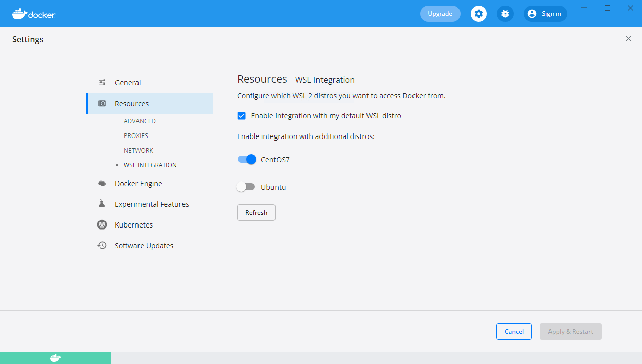Screen dimensions: 642x364
Task: Click the Ubuntu distro label
Action: [x=273, y=187]
